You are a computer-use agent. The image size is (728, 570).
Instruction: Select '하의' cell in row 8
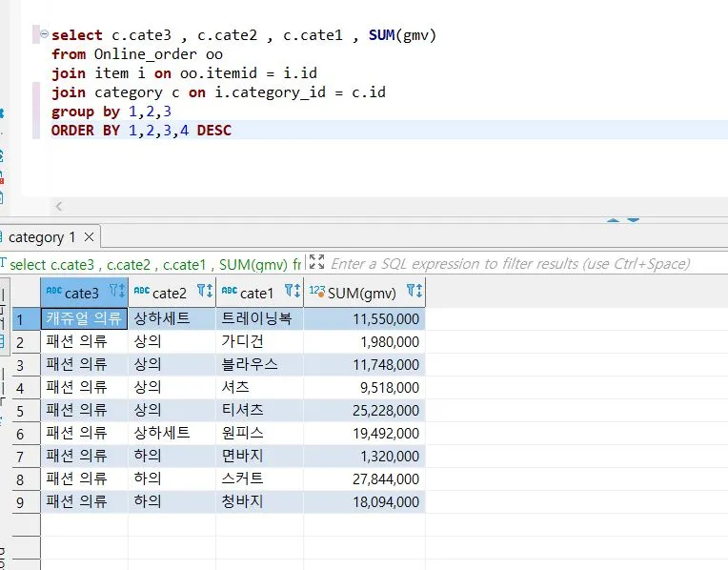172,478
